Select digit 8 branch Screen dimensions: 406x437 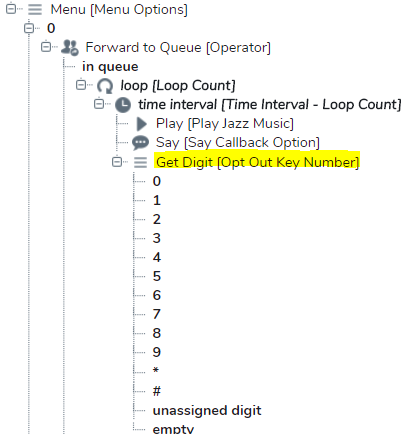pyautogui.click(x=157, y=333)
